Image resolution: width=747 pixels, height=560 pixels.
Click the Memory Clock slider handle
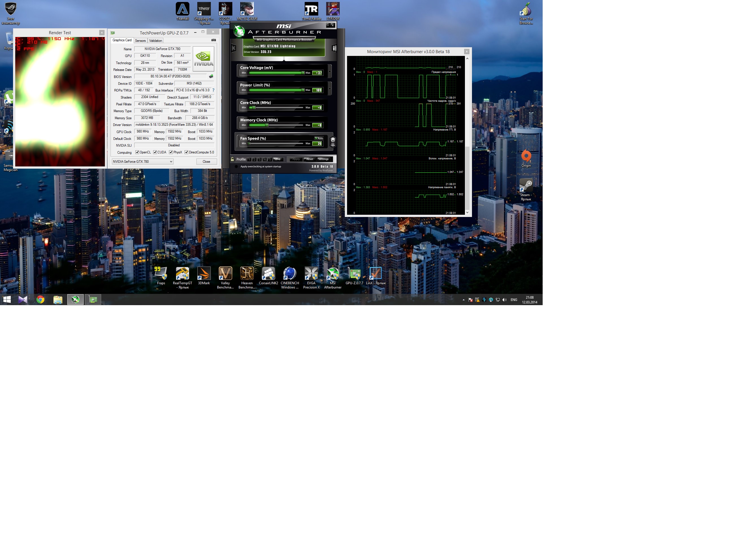267,125
